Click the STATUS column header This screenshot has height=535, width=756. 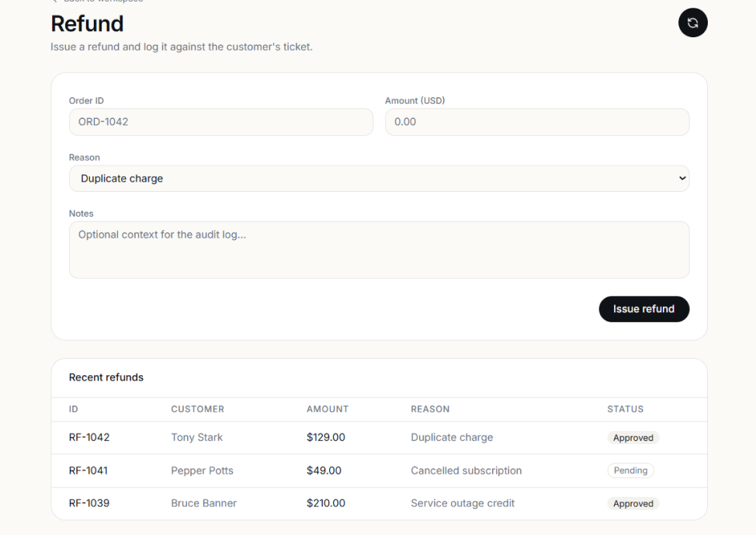(626, 409)
